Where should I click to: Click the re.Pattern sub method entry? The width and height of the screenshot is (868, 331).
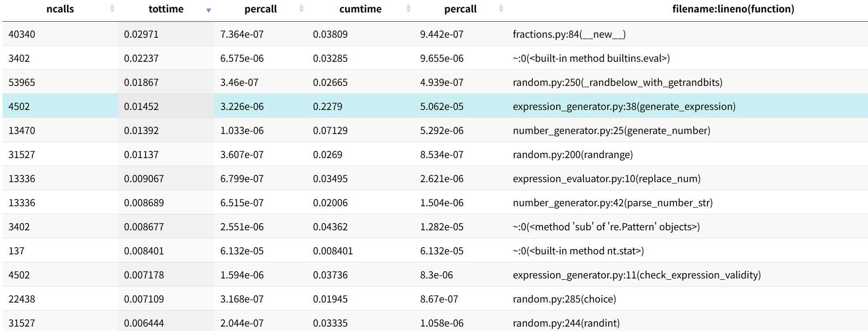point(606,227)
